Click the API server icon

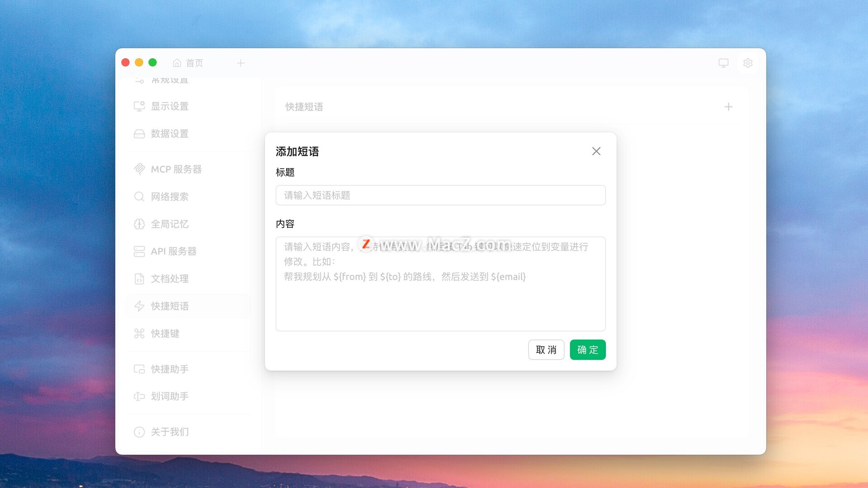pyautogui.click(x=139, y=251)
